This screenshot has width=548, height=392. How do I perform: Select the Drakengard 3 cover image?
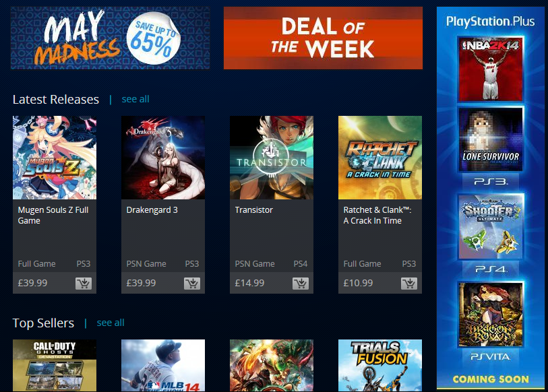(x=163, y=158)
